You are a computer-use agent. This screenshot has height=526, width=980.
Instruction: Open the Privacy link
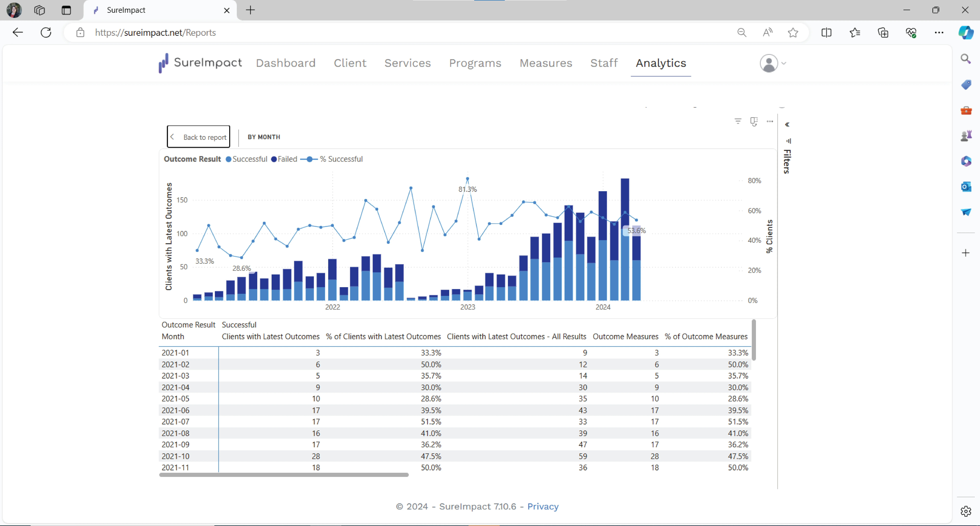click(543, 507)
